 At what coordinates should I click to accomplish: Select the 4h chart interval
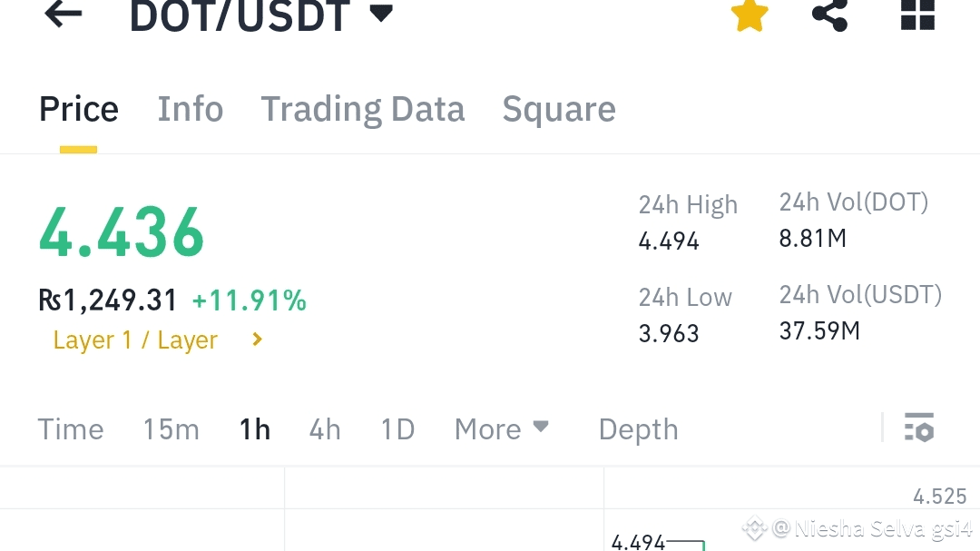pos(325,429)
